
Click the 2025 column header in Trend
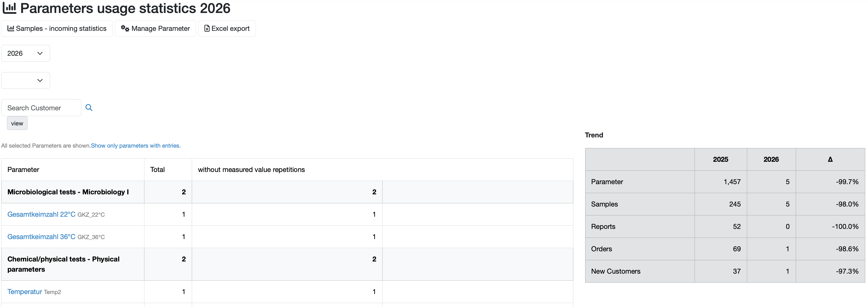click(720, 160)
